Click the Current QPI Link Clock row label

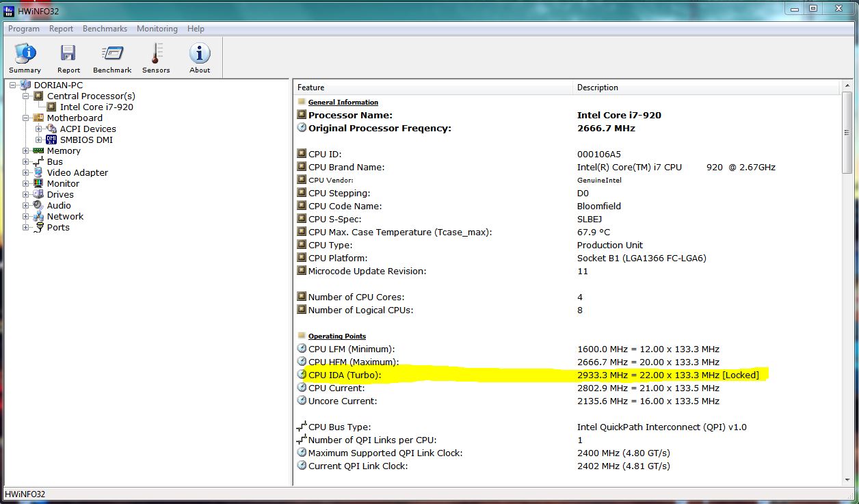[358, 466]
